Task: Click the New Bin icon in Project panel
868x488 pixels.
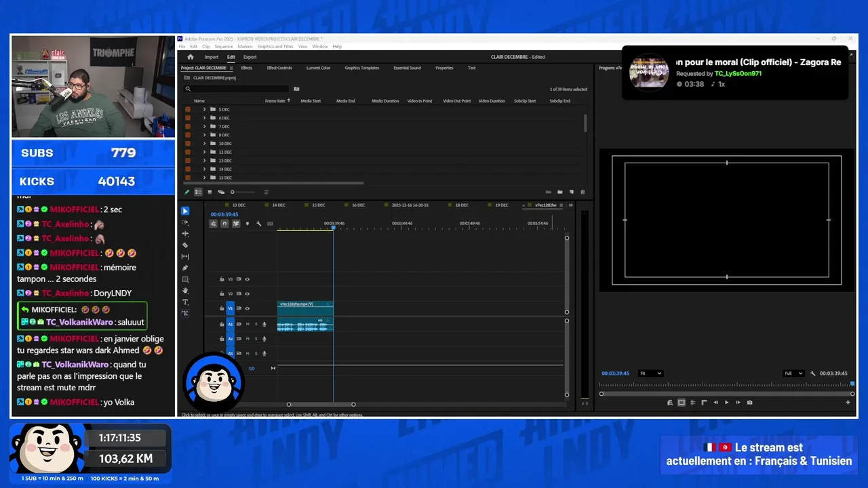Action: pyautogui.click(x=560, y=192)
